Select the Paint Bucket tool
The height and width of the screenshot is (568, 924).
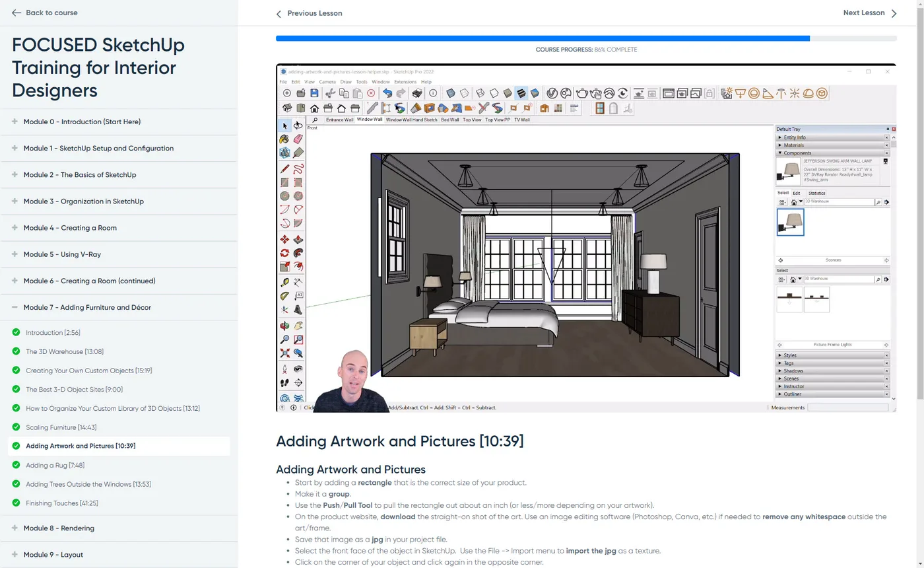[x=284, y=139]
